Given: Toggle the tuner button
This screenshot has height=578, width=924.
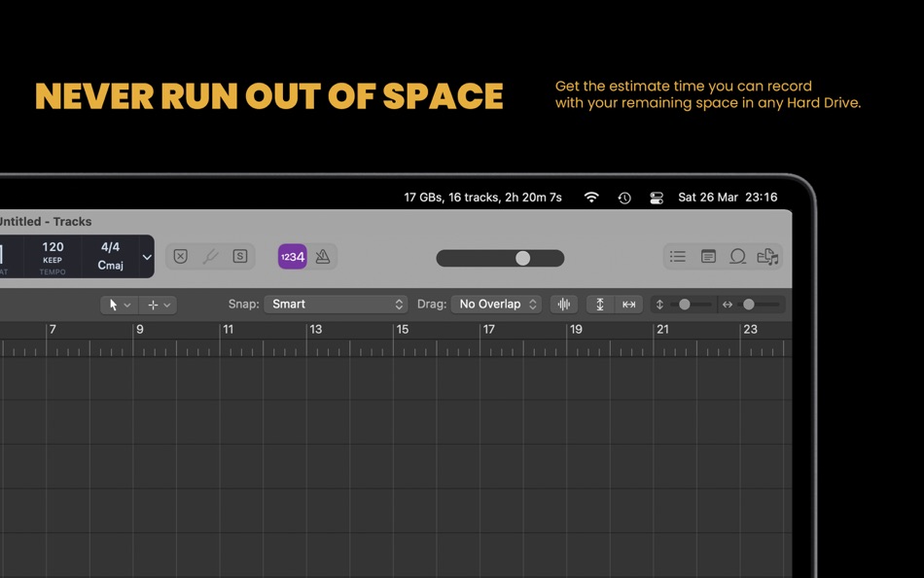Looking at the screenshot, I should (x=210, y=257).
